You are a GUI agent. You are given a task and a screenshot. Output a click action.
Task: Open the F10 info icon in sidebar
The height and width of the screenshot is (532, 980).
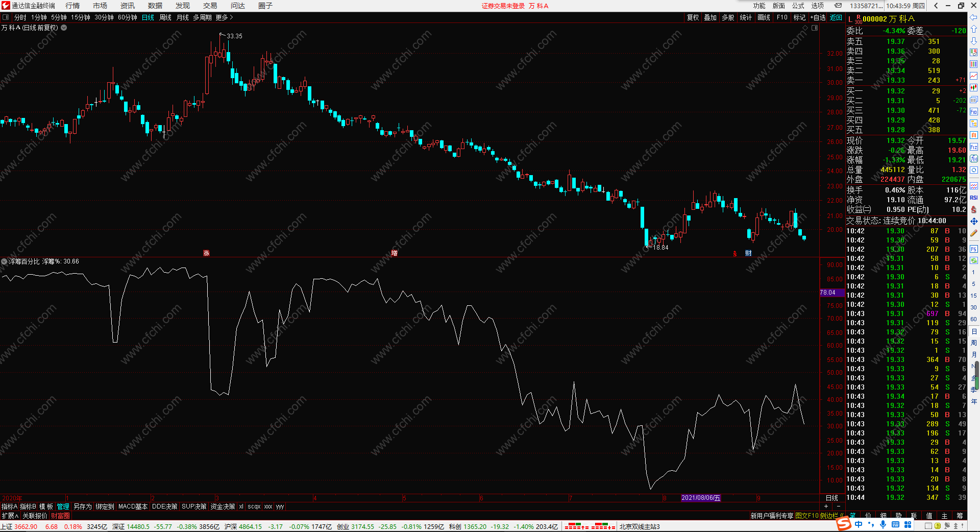click(x=973, y=111)
